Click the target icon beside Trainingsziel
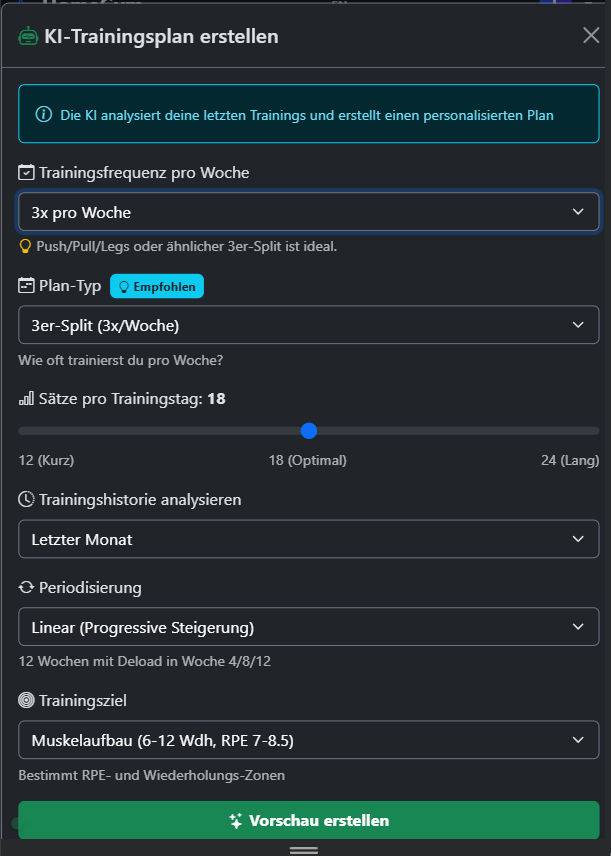The width and height of the screenshot is (611, 856). click(x=27, y=700)
